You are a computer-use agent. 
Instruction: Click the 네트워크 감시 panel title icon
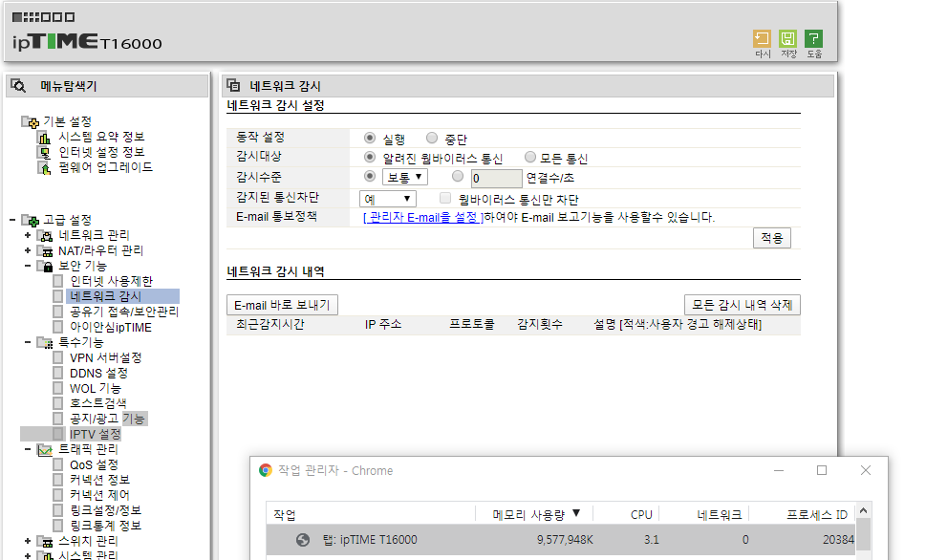pyautogui.click(x=233, y=86)
